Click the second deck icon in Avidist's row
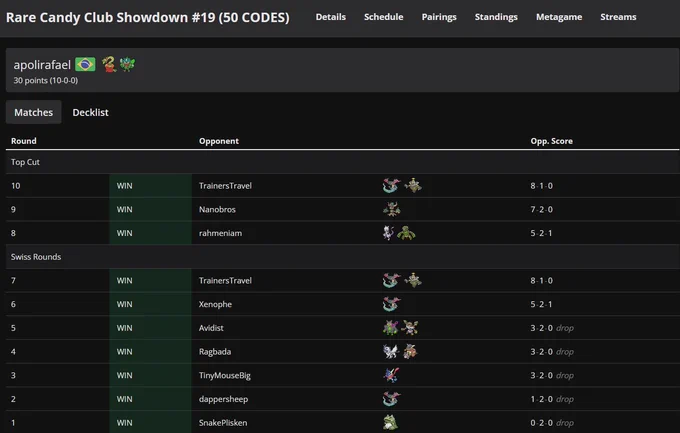 click(x=410, y=328)
